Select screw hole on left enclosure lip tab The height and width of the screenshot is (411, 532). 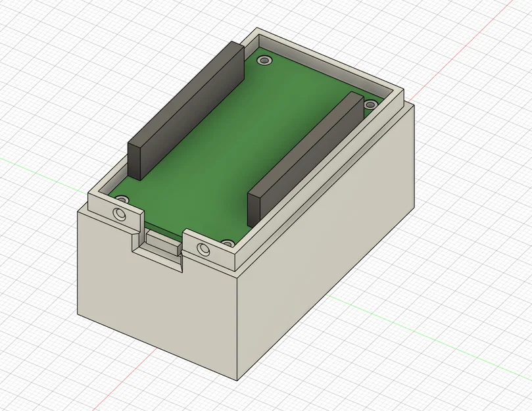click(x=120, y=214)
